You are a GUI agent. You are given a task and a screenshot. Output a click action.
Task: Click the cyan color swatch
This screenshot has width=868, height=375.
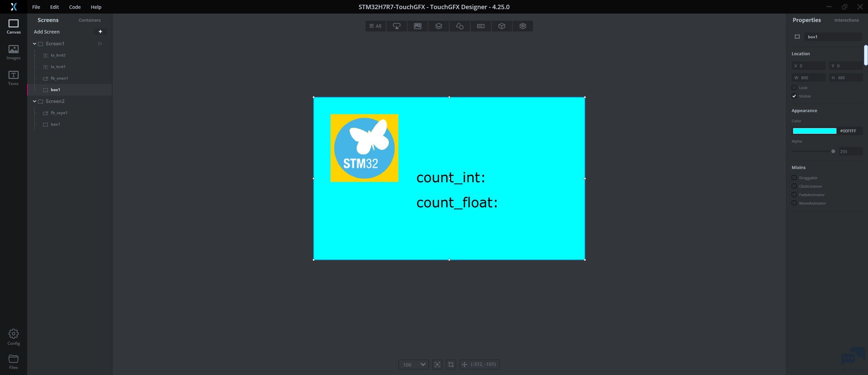[x=814, y=131]
